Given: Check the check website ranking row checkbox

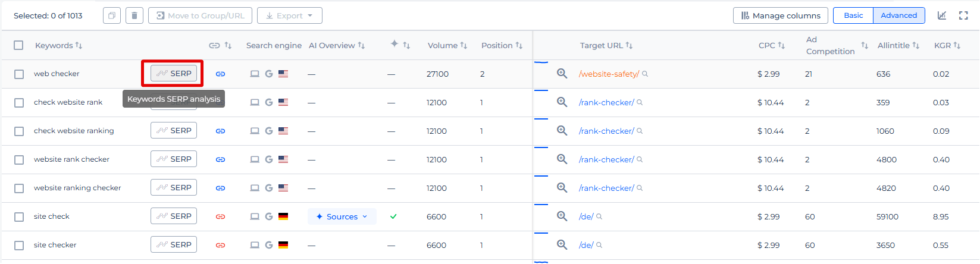Looking at the screenshot, I should click(x=19, y=131).
